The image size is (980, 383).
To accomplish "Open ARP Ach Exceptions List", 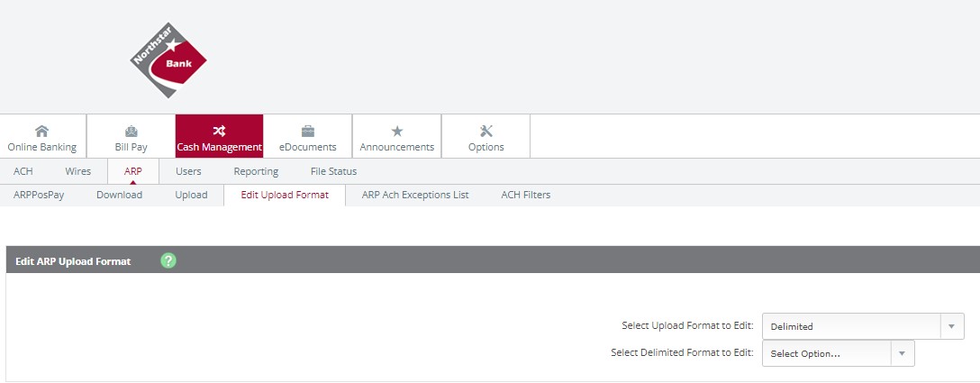I will click(415, 195).
